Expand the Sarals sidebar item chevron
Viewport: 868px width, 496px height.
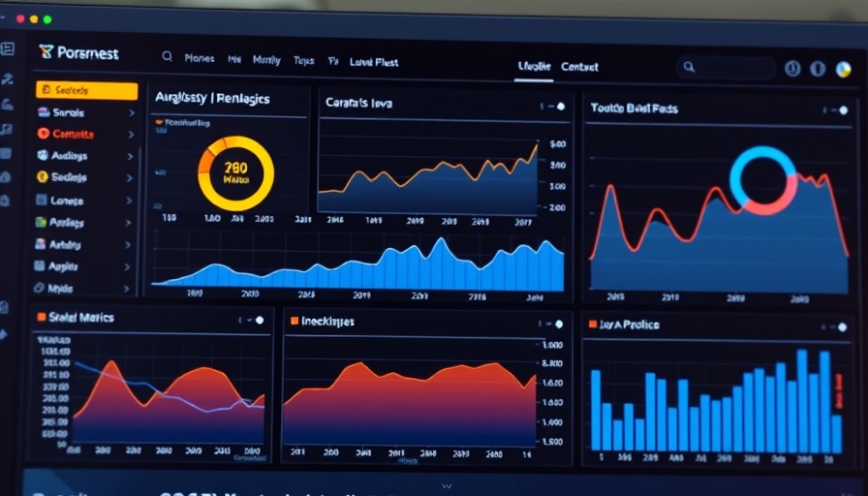click(130, 112)
